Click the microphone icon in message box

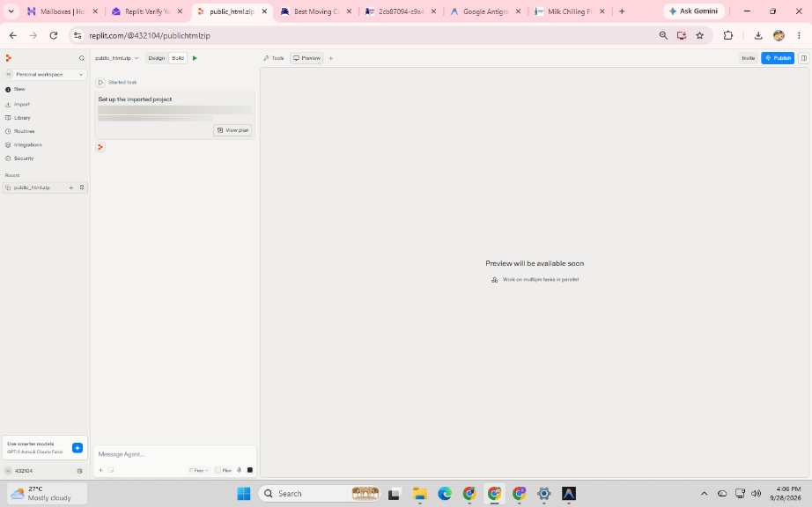[240, 470]
